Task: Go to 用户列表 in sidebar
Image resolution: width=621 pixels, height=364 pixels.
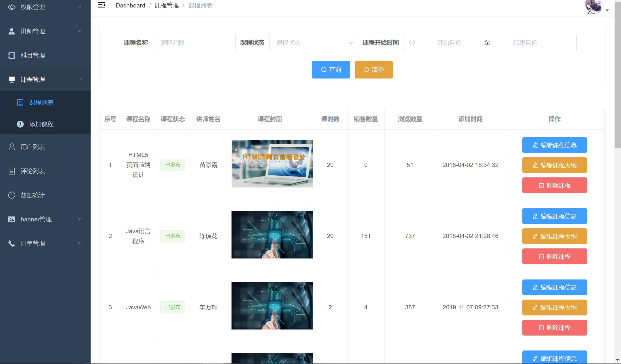Action: 33,147
